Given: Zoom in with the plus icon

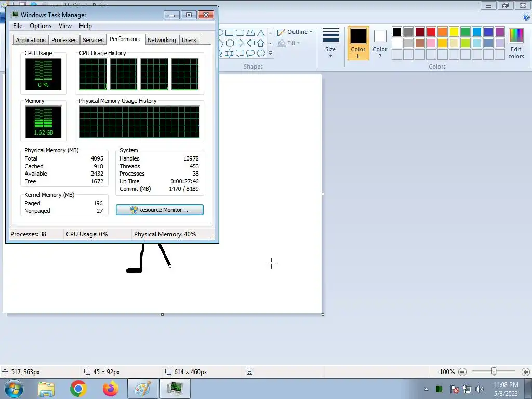Looking at the screenshot, I should [x=526, y=372].
